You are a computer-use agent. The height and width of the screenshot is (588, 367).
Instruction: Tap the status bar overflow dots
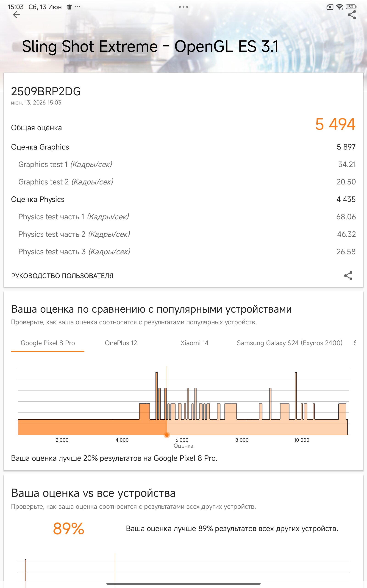tap(78, 7)
